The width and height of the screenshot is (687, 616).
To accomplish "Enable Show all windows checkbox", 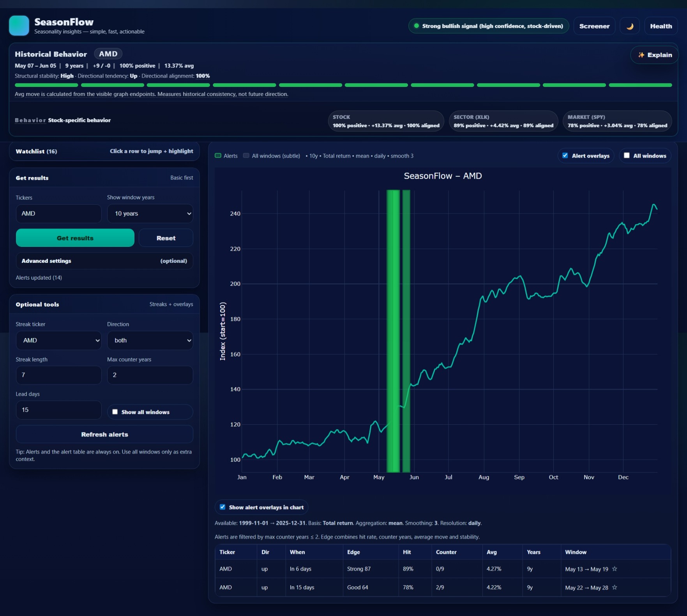I will pos(115,412).
